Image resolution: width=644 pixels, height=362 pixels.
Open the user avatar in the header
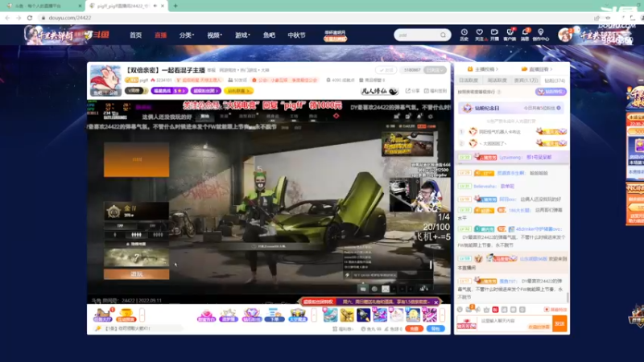565,35
